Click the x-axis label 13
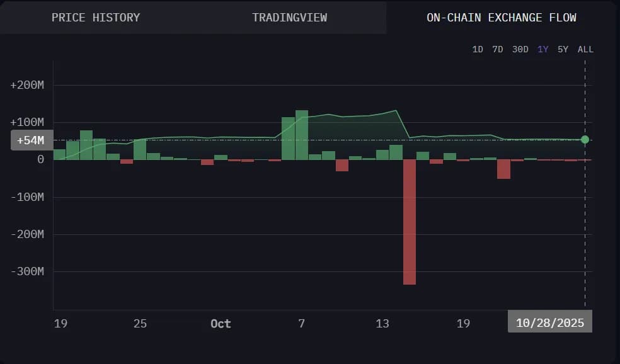The height and width of the screenshot is (364, 620). [x=382, y=324]
